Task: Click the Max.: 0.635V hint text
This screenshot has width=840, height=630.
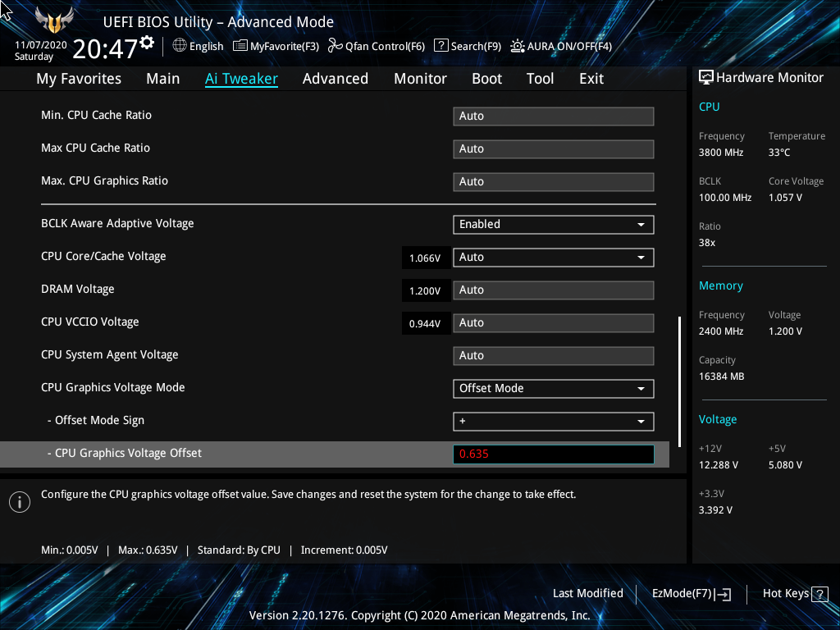Action: [x=148, y=550]
